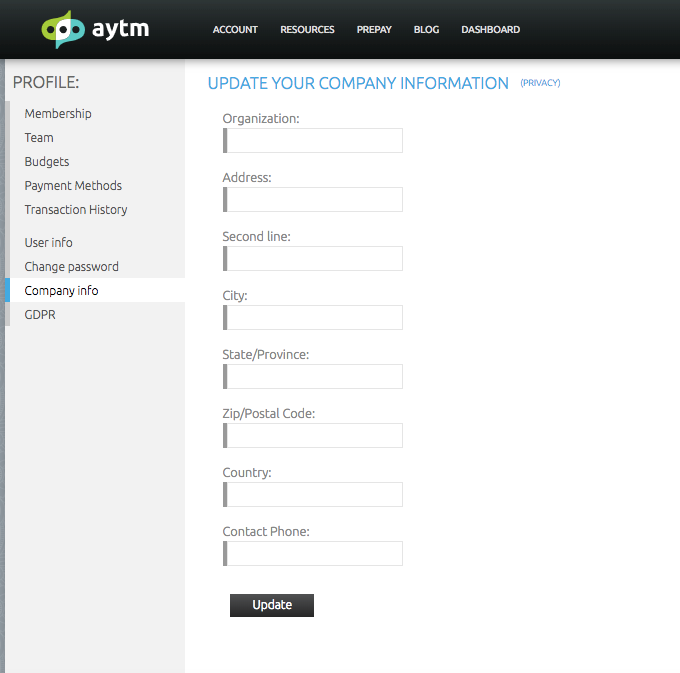Screen dimensions: 680x673
Task: Open the GDPR section
Action: click(41, 315)
